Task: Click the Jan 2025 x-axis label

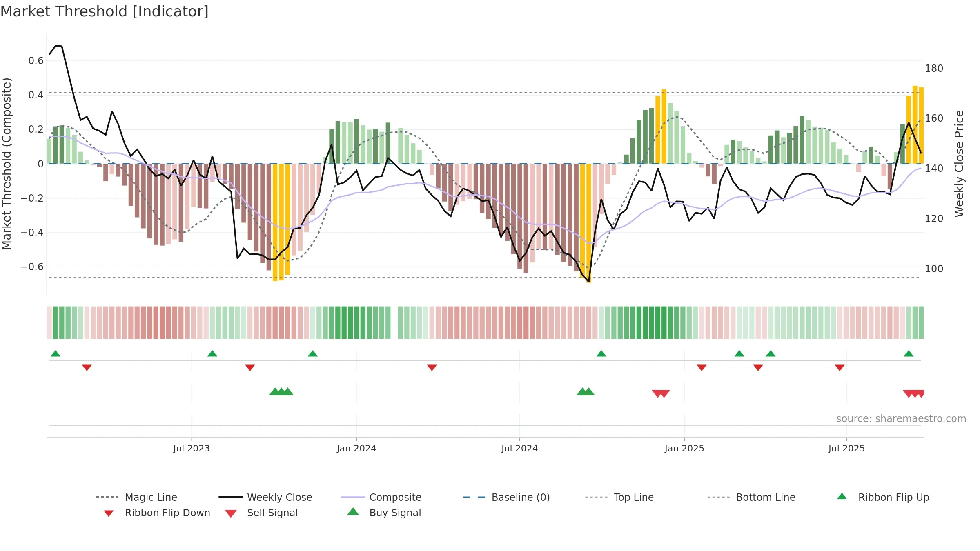Action: 684,449
